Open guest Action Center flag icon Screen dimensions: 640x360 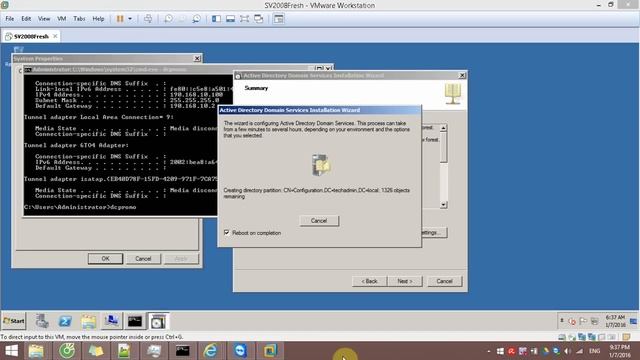click(583, 321)
